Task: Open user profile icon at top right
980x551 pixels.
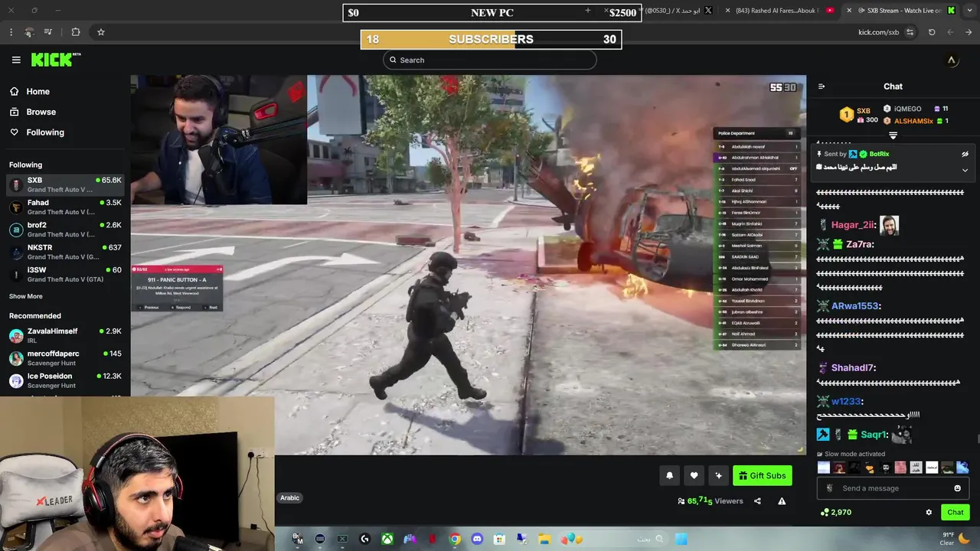Action: point(952,60)
